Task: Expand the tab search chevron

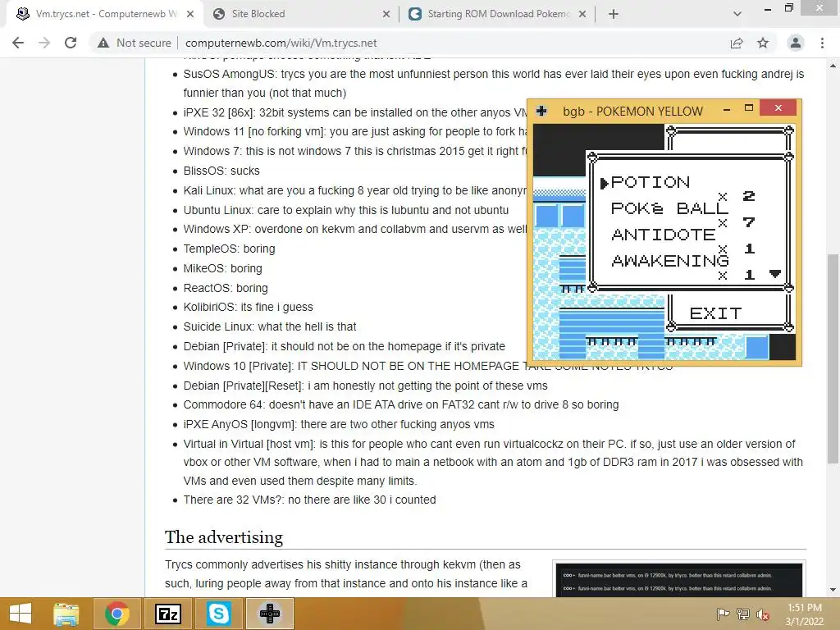Action: pos(737,14)
